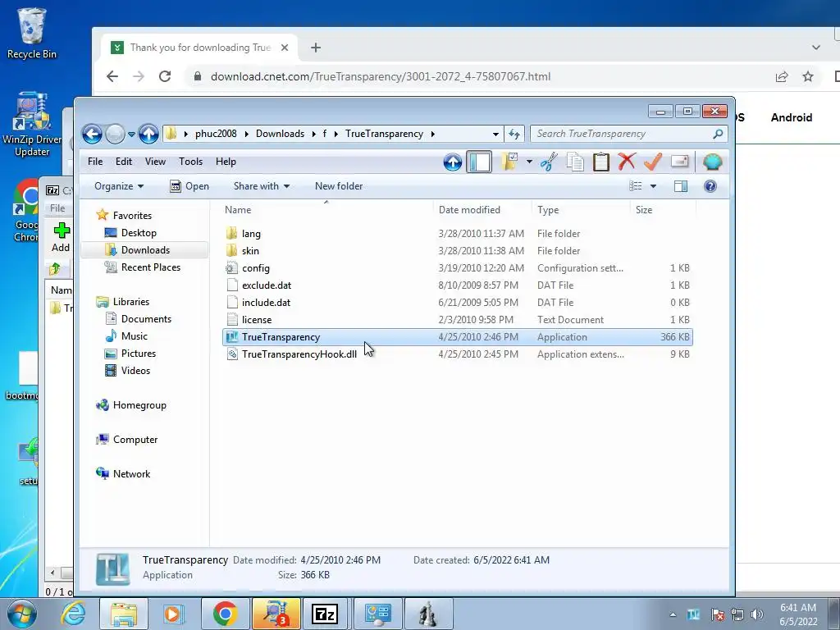
Task: Open a new Chrome tab
Action: 316,48
